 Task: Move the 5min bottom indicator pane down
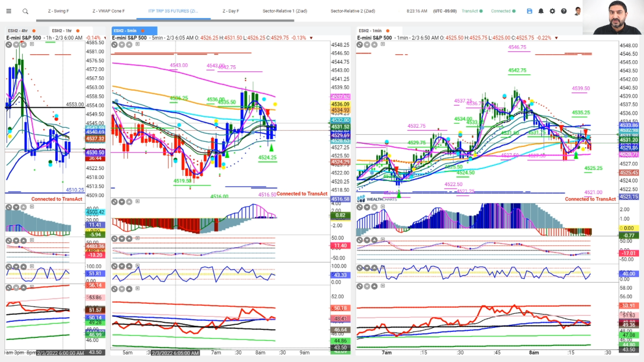coord(122,289)
